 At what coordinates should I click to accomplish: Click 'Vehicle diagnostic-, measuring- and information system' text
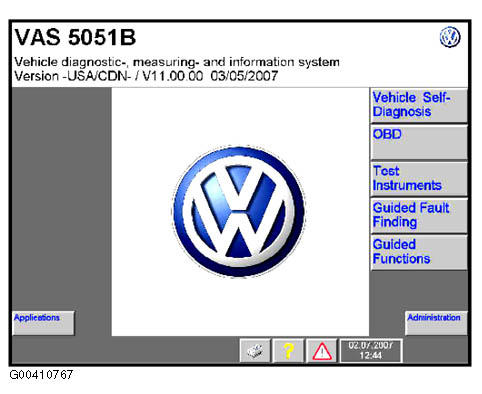(x=177, y=62)
